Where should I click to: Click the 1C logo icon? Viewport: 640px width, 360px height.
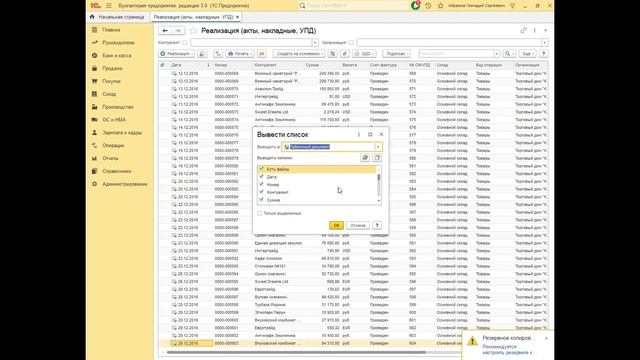tap(96, 6)
